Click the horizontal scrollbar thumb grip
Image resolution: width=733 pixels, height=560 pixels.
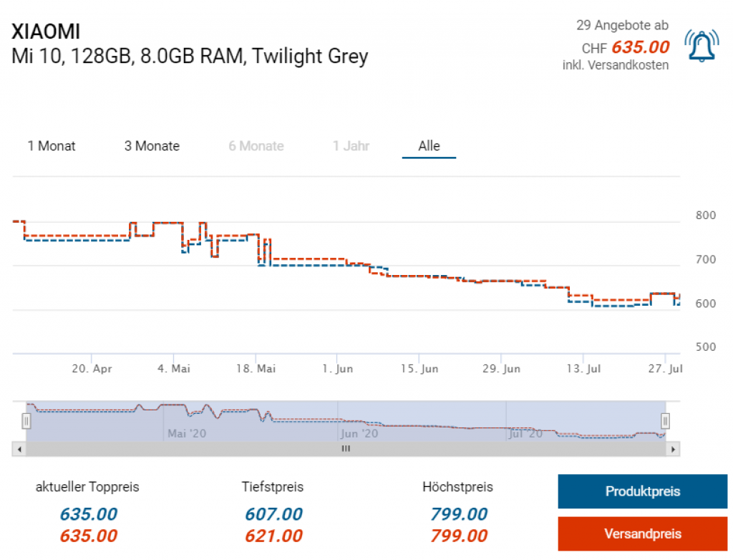[x=346, y=449]
